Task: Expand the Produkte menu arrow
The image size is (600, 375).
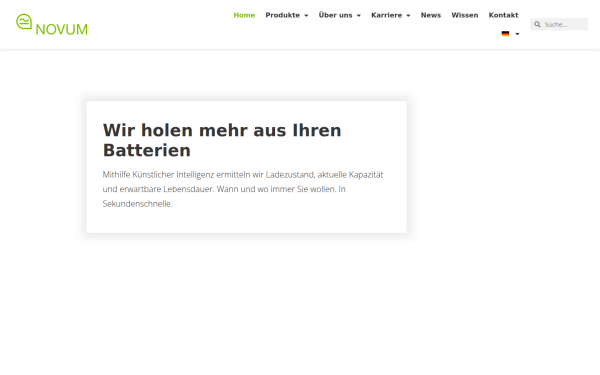Action: 306,16
